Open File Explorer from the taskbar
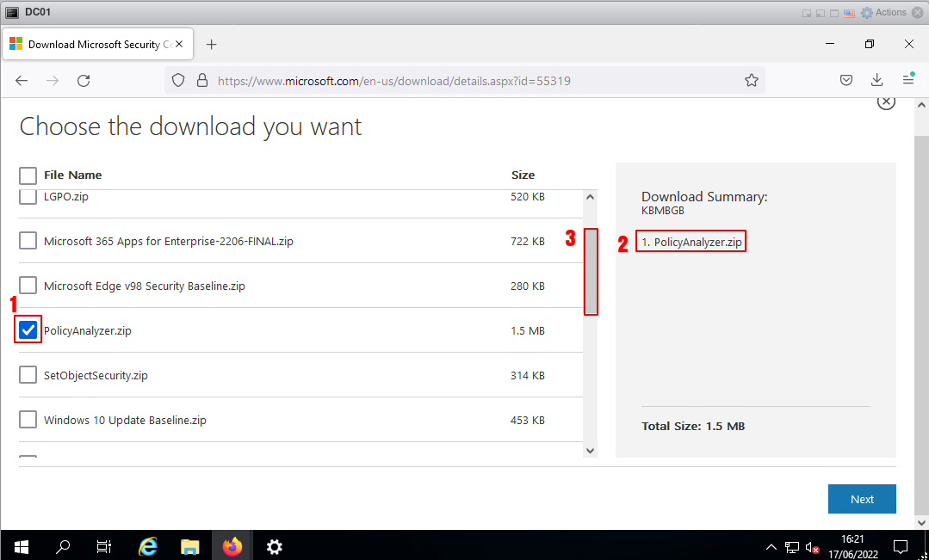 point(190,546)
